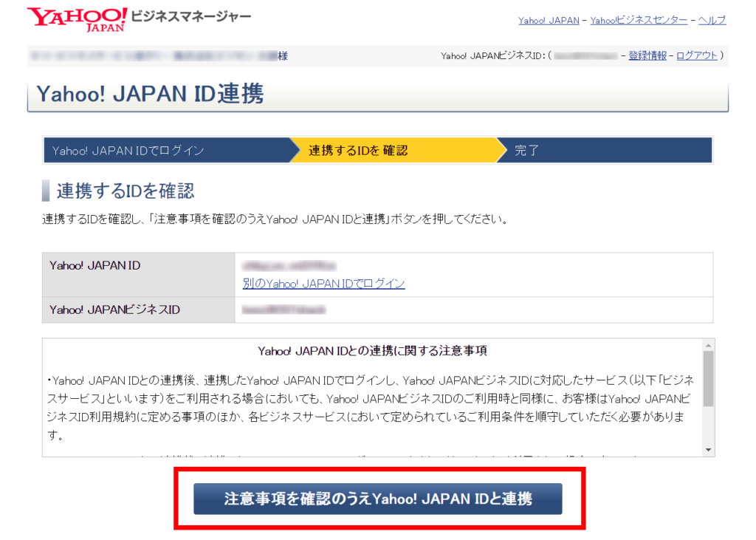Select the 連携するIDを確認 step
Viewport: 756px width, 540px height.
398,151
